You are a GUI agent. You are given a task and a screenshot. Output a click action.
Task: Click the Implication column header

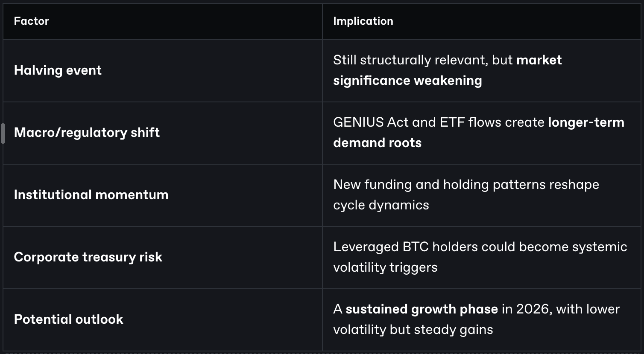(363, 21)
